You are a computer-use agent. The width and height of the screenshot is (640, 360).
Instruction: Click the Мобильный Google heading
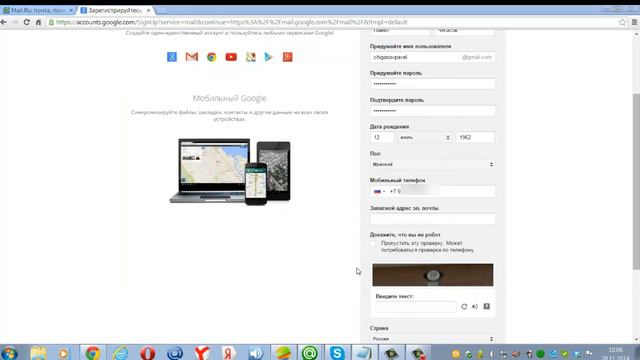point(229,98)
